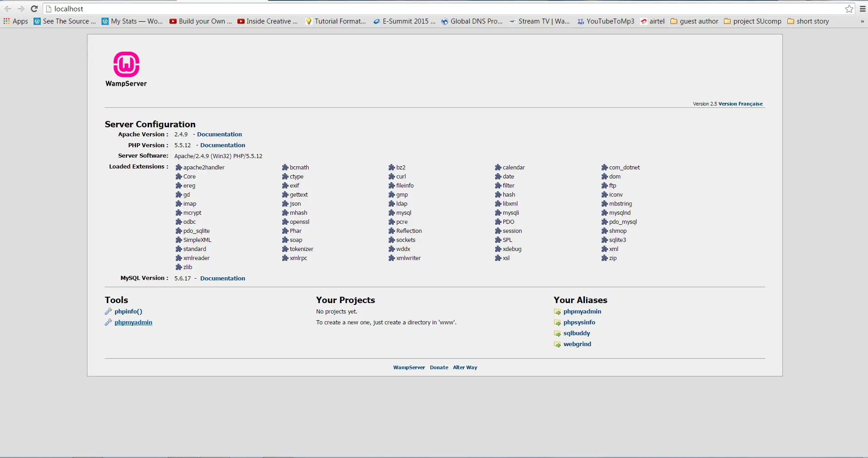Click the browser forward arrow
Screen dimensions: 868x458
(21, 9)
